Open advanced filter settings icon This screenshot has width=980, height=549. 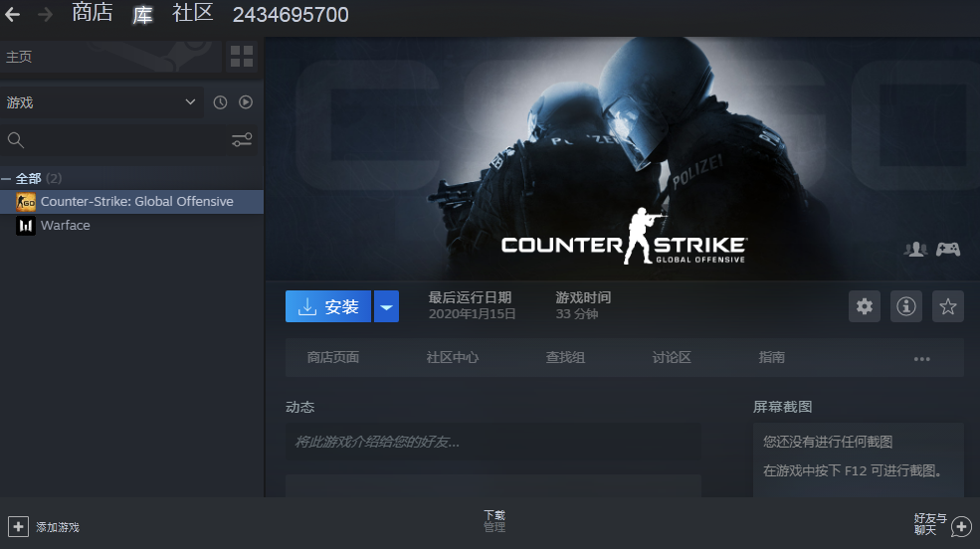pos(242,140)
